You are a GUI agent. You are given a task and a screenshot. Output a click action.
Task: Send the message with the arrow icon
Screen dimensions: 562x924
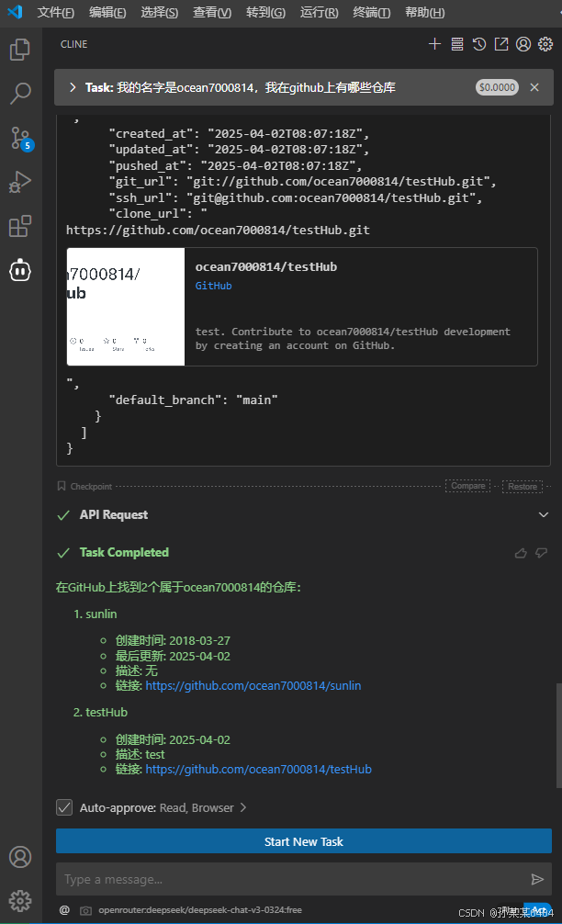537,879
